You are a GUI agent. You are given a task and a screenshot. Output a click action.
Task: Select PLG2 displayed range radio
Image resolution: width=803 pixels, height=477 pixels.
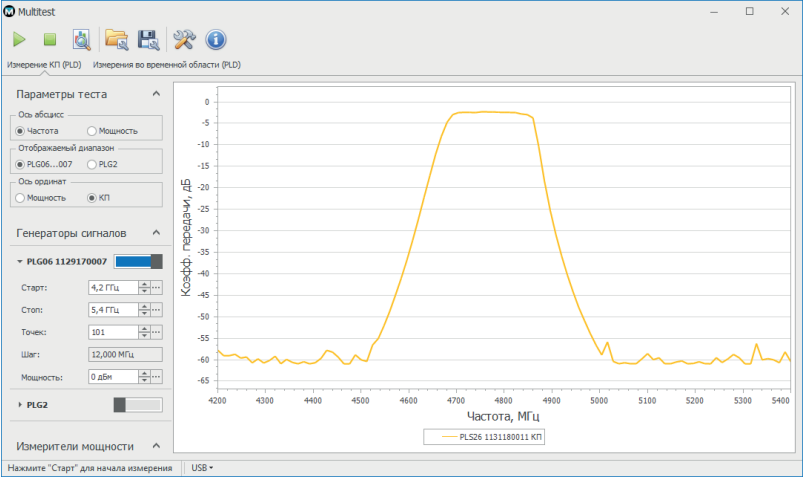click(x=102, y=164)
